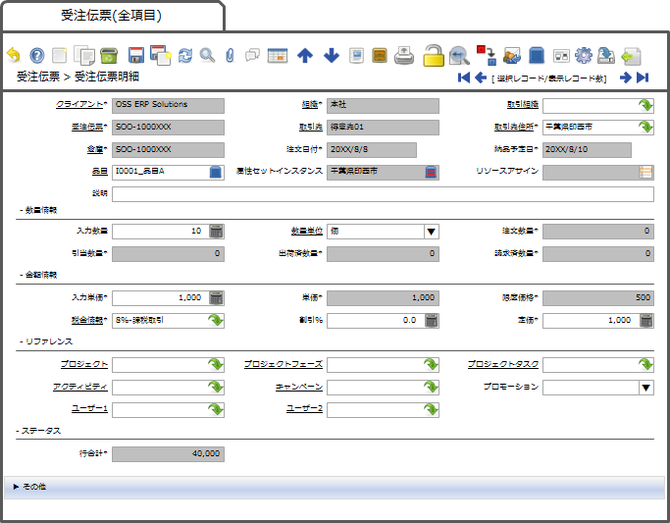The image size is (670, 523).
Task: Go to parent record with up arrow
Action: tap(305, 56)
